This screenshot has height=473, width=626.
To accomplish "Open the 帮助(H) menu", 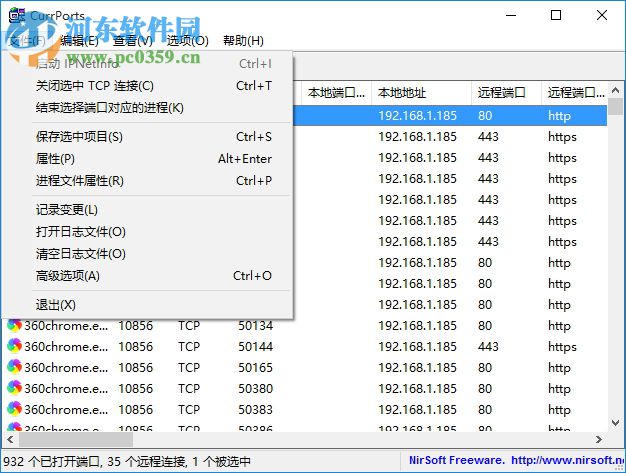I will [243, 41].
